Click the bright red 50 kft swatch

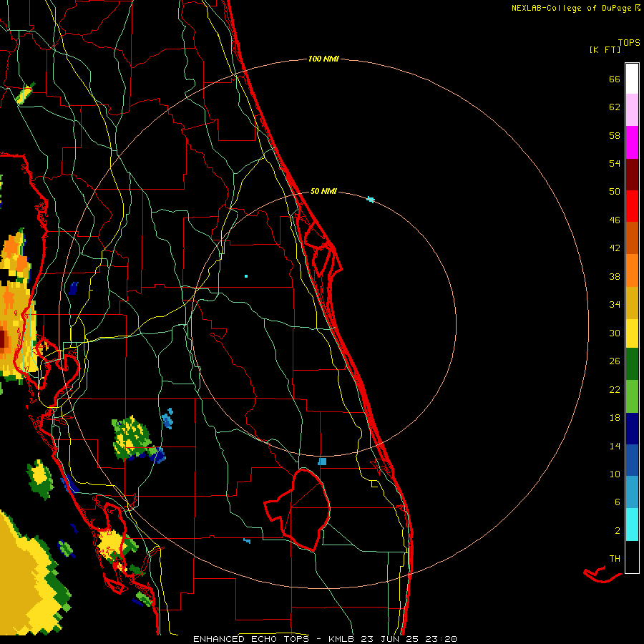[x=632, y=206]
